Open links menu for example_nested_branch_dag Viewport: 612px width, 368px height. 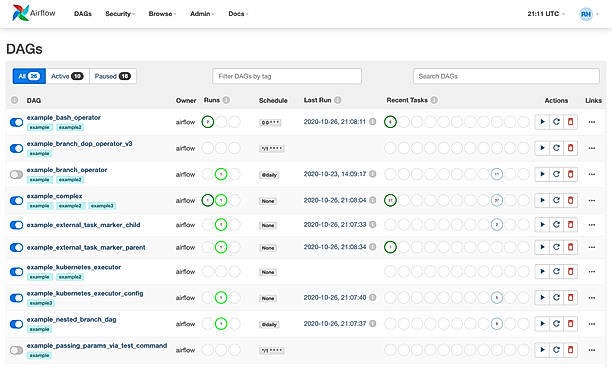tap(592, 324)
